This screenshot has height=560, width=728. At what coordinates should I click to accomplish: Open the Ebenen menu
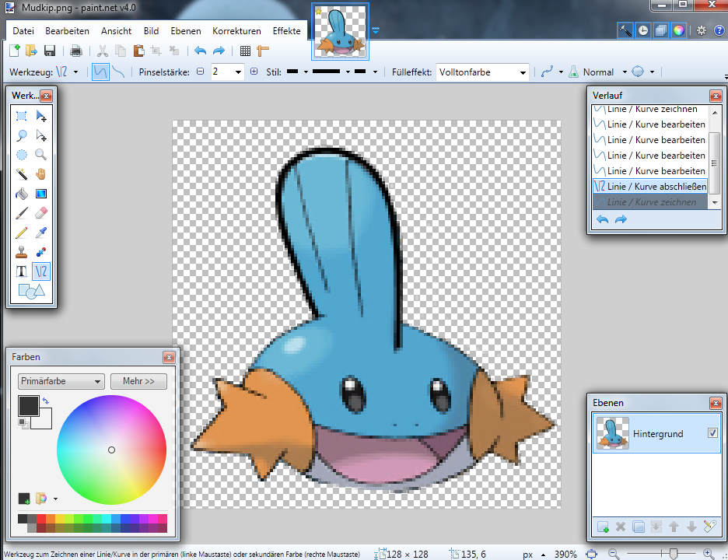click(186, 30)
